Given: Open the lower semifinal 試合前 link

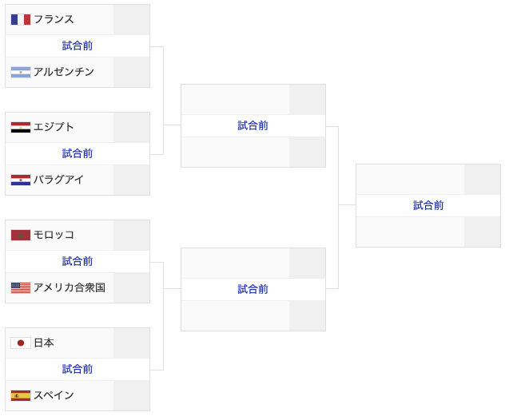Looking at the screenshot, I should [253, 289].
